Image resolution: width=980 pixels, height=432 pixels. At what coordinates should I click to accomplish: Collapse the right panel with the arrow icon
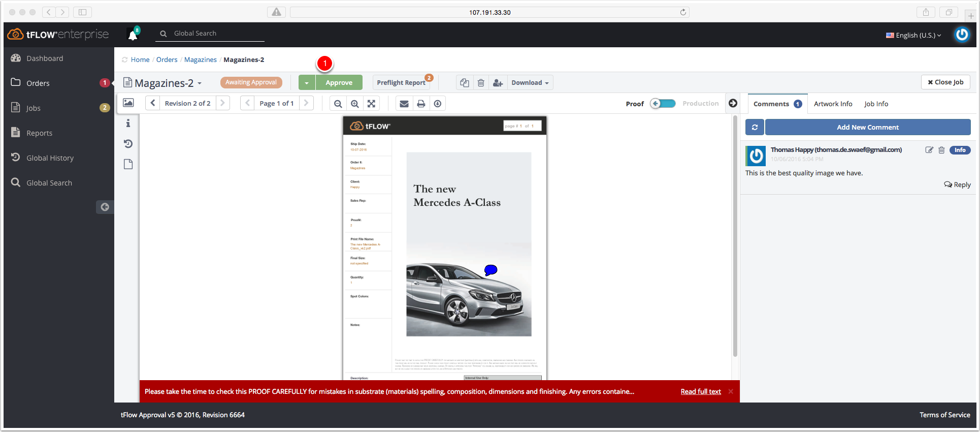[x=733, y=103]
